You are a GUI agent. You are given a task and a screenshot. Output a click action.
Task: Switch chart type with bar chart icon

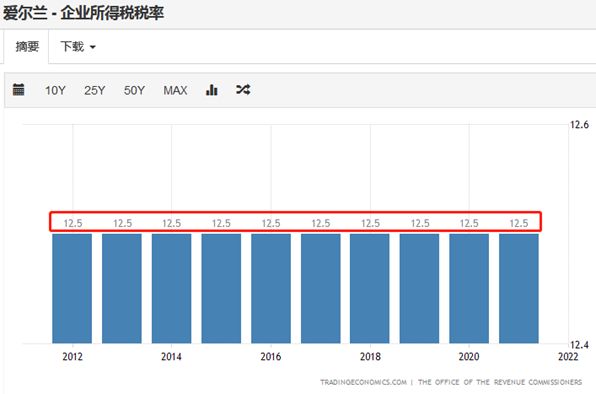pyautogui.click(x=212, y=90)
